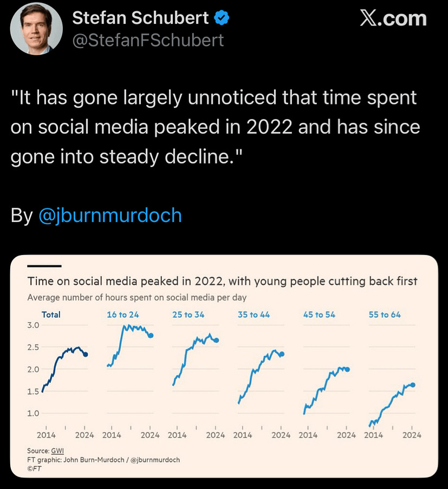Select the 35 to 44 age label
Screen dimensions: 448x489
pos(254,315)
